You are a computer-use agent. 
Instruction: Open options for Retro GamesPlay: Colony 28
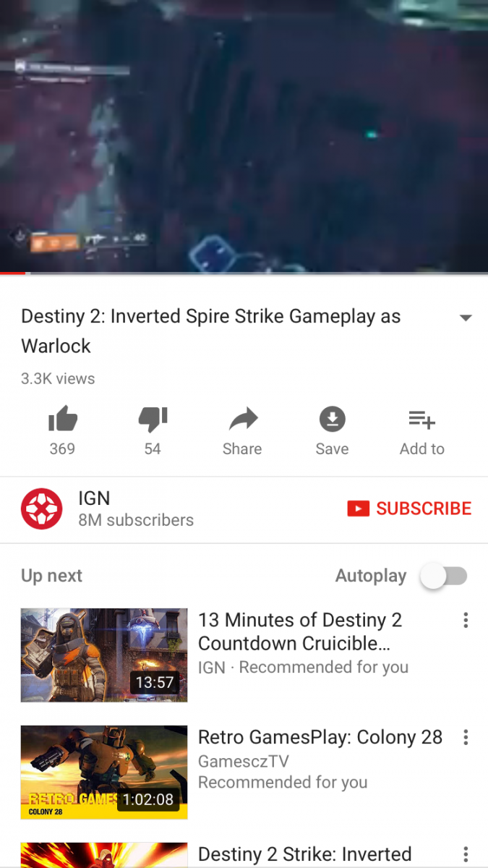point(466,737)
